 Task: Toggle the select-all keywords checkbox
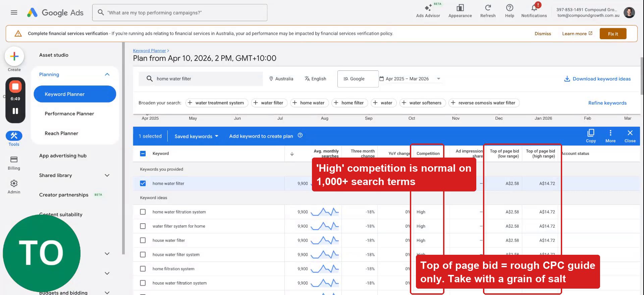(x=143, y=154)
